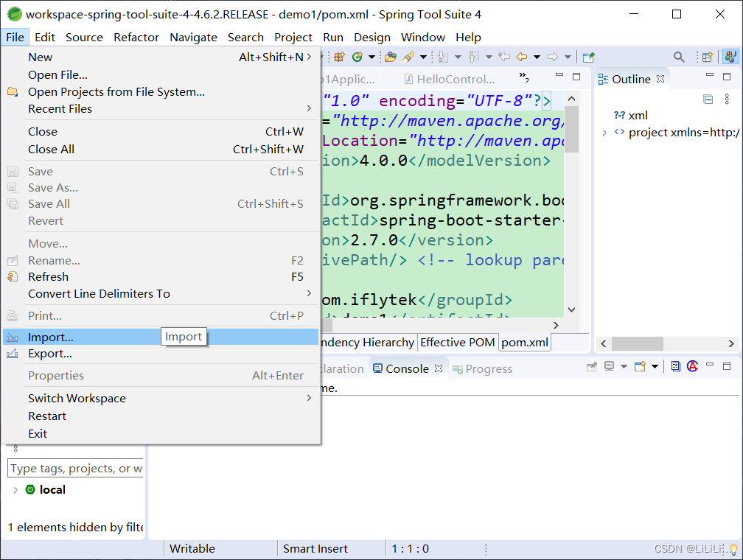Choose Open Projects from File System
This screenshot has height=560, width=743.
click(160, 92)
